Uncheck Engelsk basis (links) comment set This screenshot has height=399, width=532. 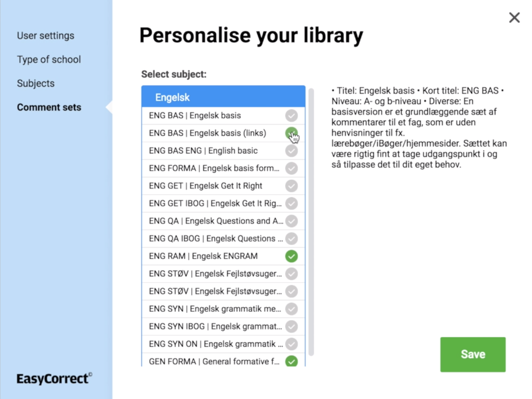(291, 133)
